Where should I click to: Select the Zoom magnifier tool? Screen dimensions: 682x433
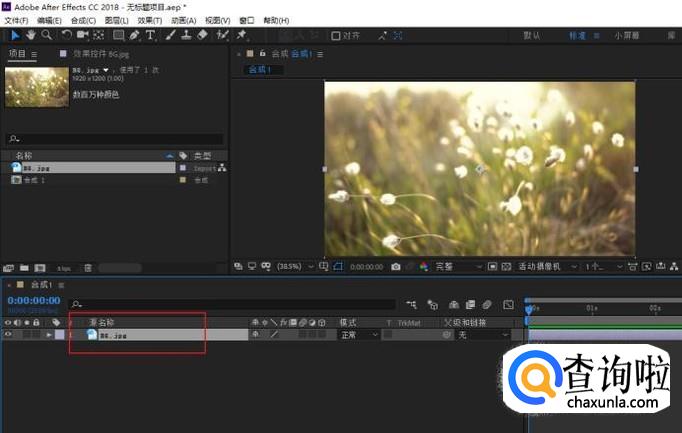tap(47, 35)
